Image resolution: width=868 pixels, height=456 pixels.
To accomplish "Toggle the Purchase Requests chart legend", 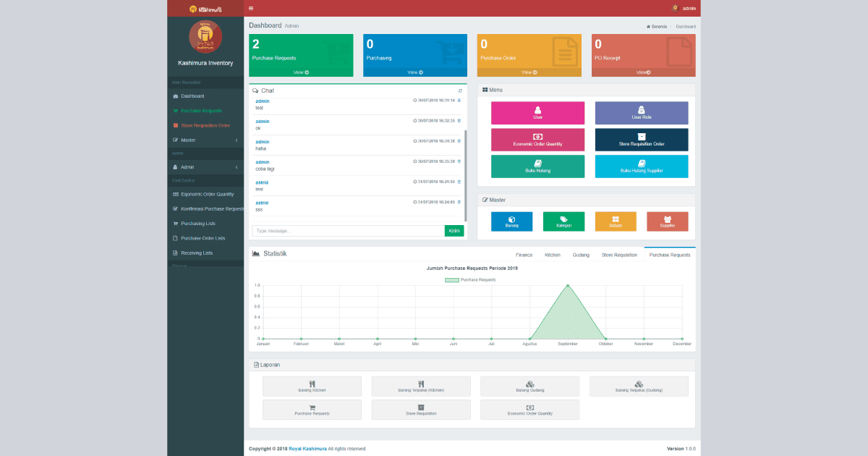I will click(470, 279).
